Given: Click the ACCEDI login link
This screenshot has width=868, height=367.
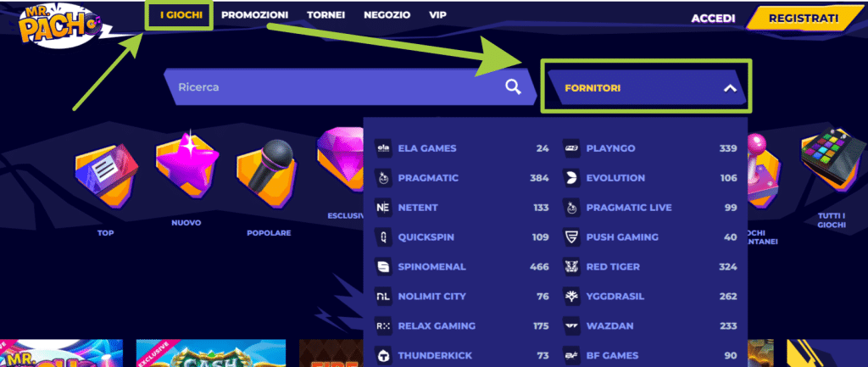Looking at the screenshot, I should coord(713,19).
